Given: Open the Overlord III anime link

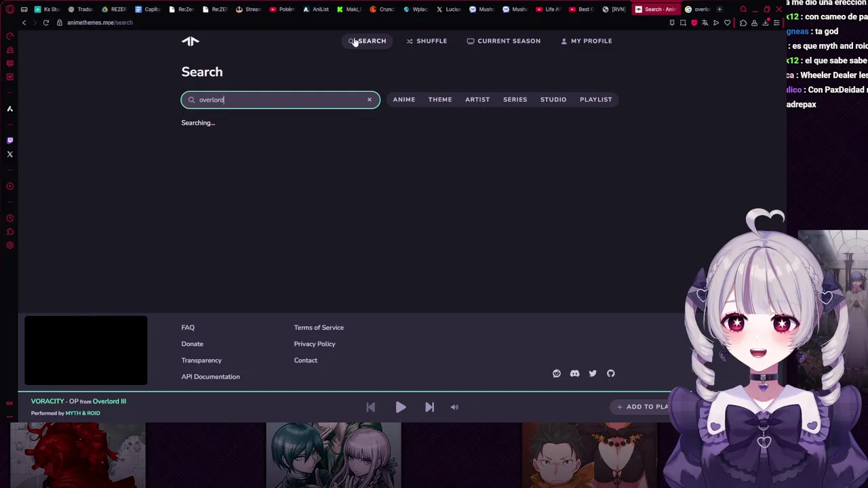Looking at the screenshot, I should click(109, 401).
